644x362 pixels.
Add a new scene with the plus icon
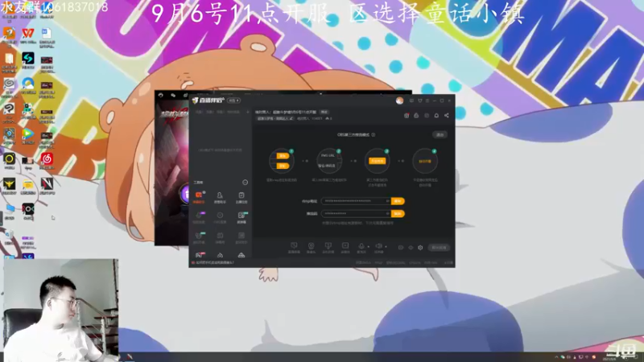coord(248,112)
